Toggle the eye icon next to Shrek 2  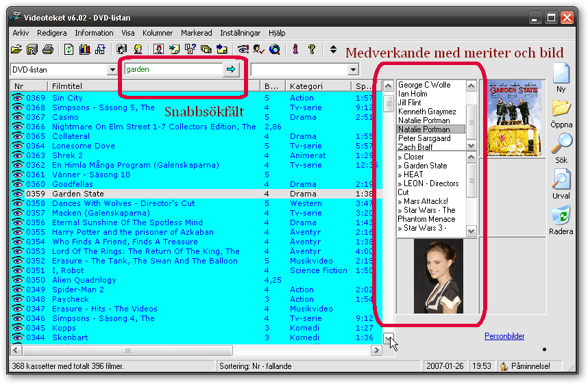pyautogui.click(x=18, y=155)
